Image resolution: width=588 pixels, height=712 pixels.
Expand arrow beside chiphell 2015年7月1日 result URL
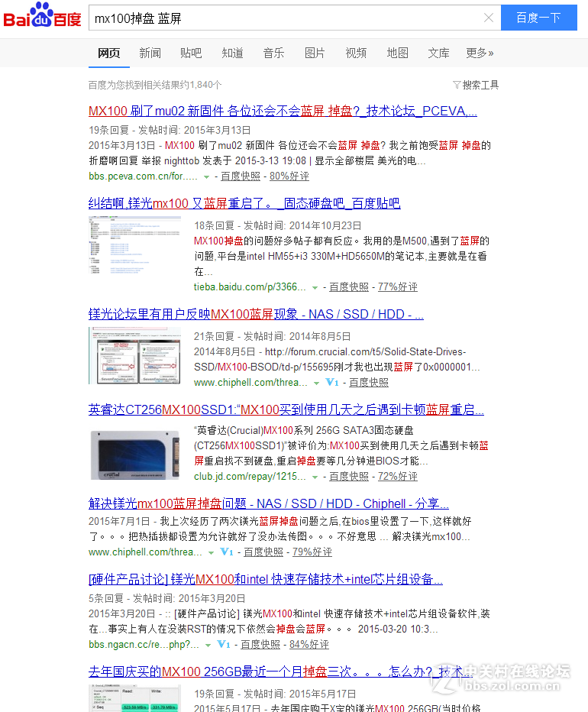tap(211, 553)
